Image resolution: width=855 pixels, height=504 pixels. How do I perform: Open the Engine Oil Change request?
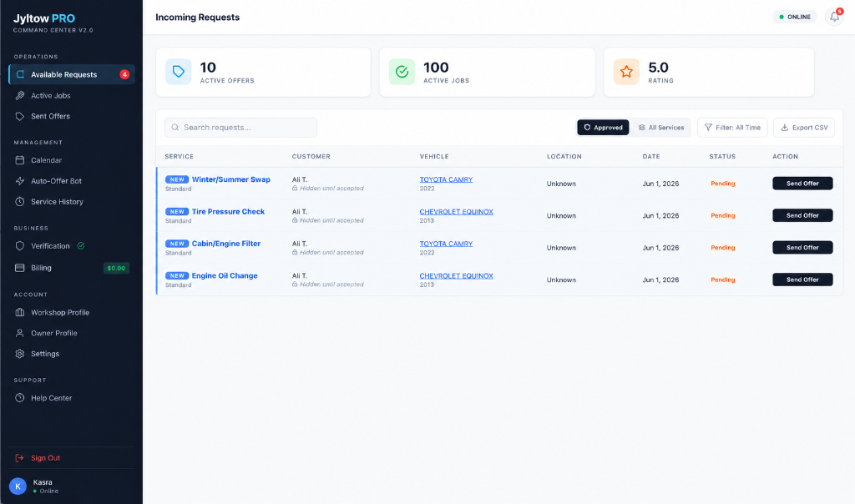click(225, 275)
